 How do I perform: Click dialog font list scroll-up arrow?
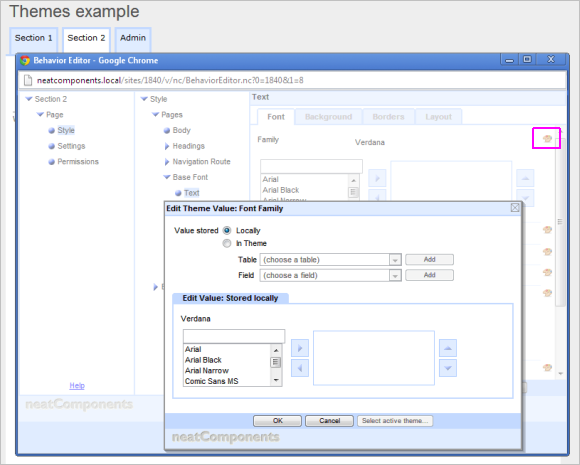pyautogui.click(x=276, y=350)
